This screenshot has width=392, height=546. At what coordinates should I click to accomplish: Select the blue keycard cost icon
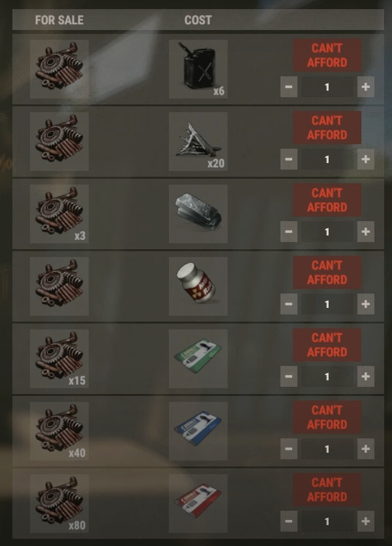(x=198, y=431)
